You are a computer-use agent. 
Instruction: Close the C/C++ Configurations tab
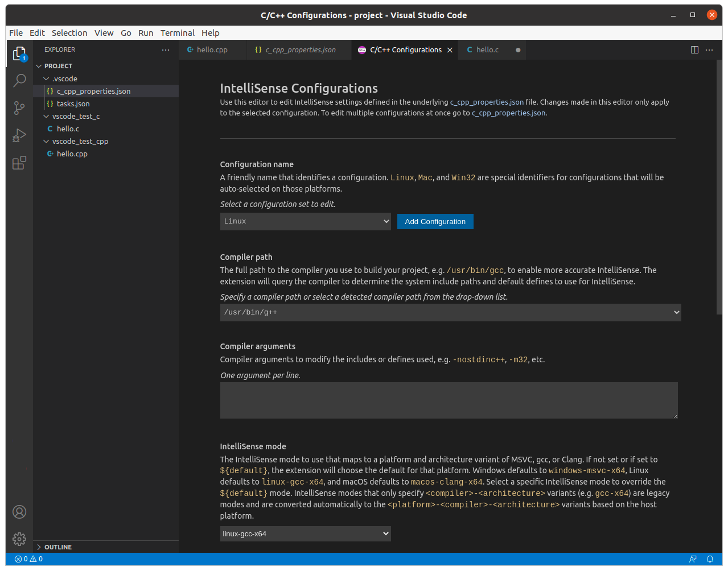[x=450, y=50]
